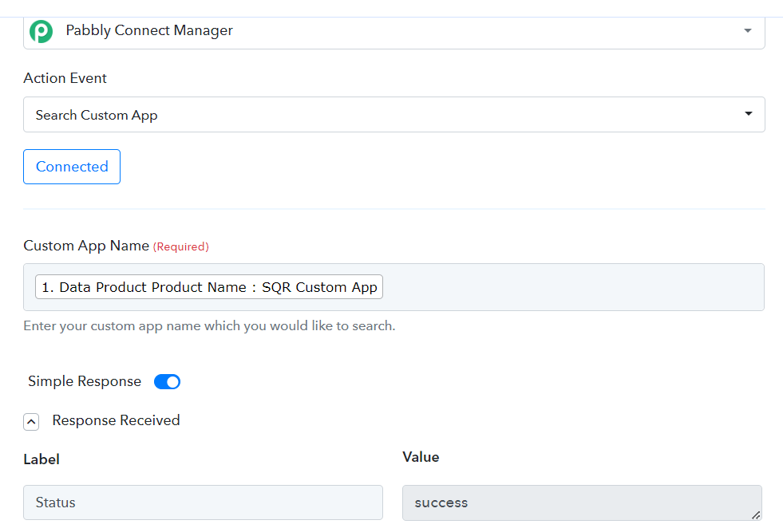Image resolution: width=783 pixels, height=532 pixels.
Task: Toggle the Simple Response switch off
Action: pyautogui.click(x=168, y=382)
